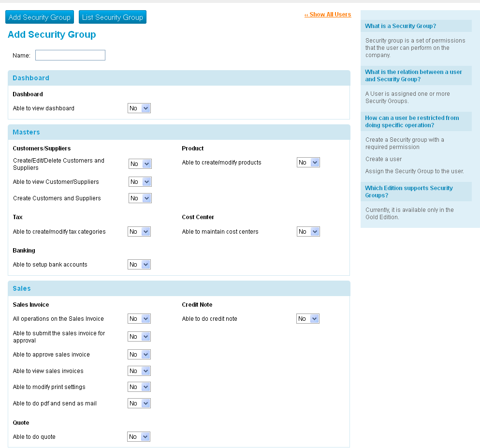Expand 'Able to setup bank accounts' dropdown
The width and height of the screenshot is (480, 448).
pyautogui.click(x=139, y=265)
